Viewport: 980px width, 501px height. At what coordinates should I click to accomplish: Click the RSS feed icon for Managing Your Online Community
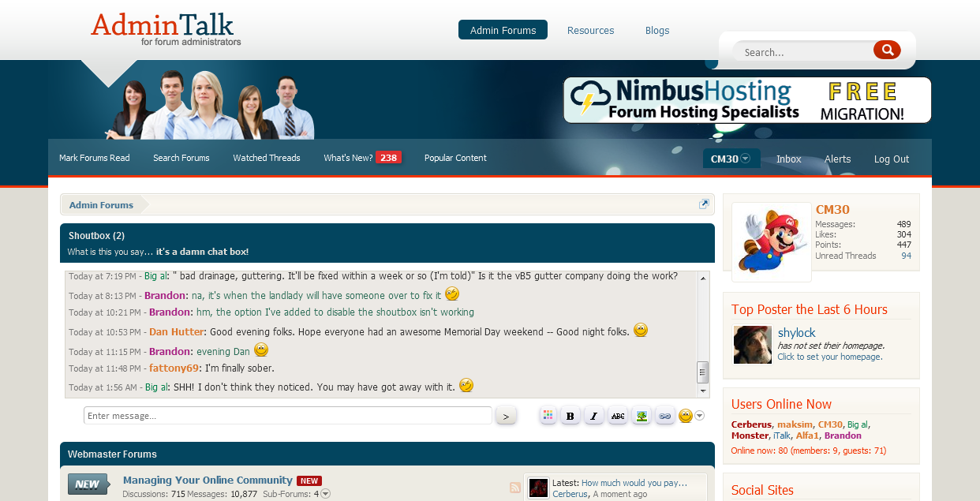tap(515, 488)
